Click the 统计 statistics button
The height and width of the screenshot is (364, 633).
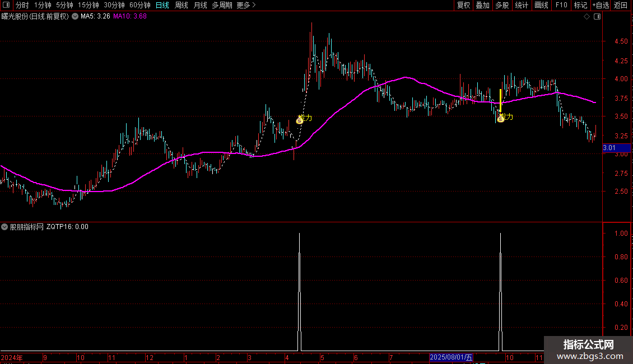click(x=522, y=5)
